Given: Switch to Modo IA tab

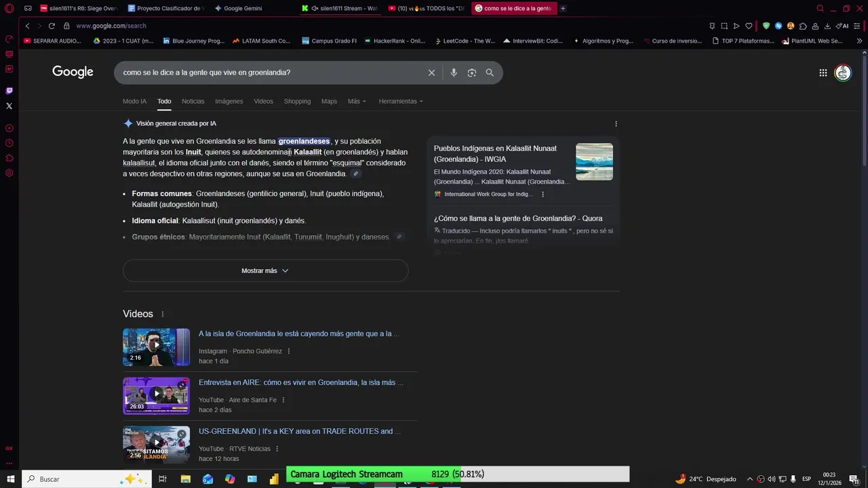Looking at the screenshot, I should [x=134, y=101].
